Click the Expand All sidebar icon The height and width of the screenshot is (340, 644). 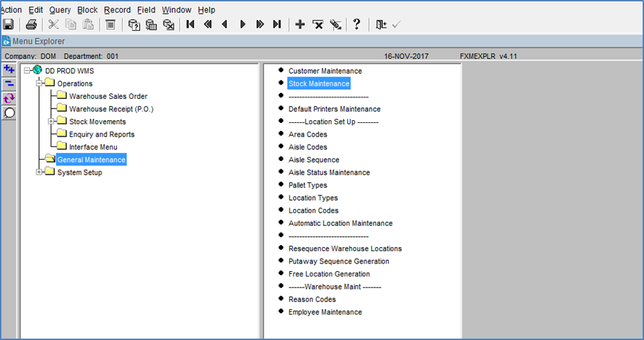9,70
